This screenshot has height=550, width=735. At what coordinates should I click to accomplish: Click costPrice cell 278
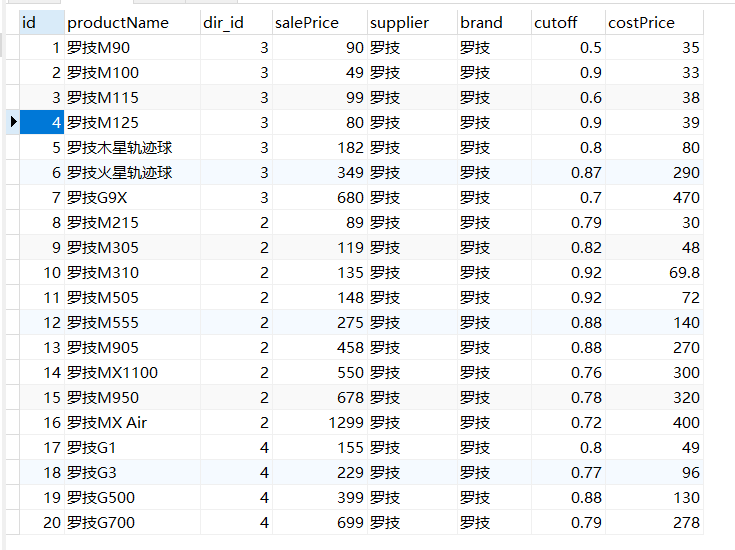point(654,523)
